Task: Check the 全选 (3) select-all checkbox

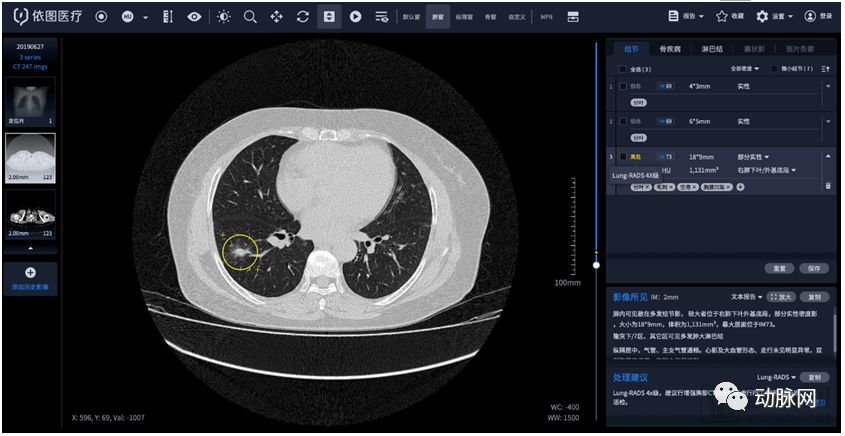Action: (622, 69)
